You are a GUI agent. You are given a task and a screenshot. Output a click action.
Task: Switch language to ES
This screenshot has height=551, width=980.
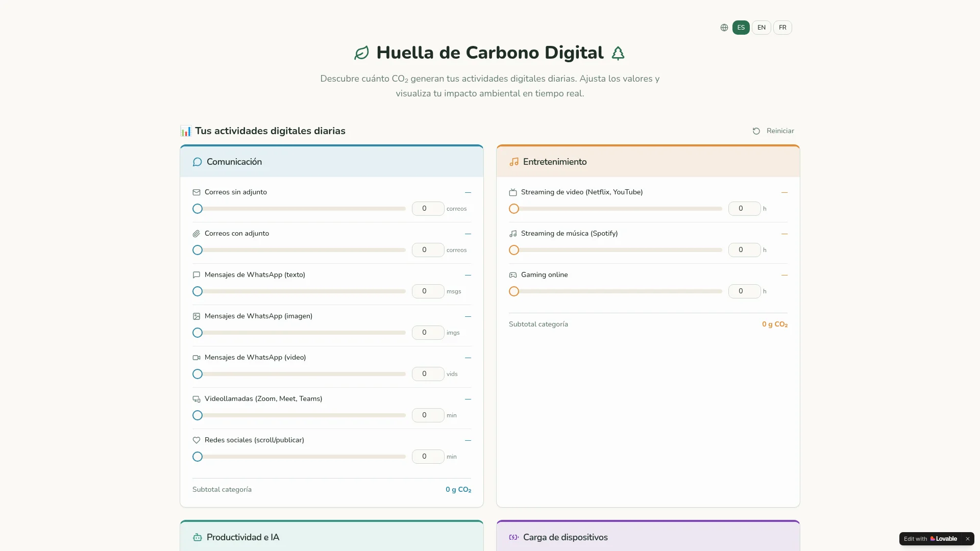tap(741, 28)
